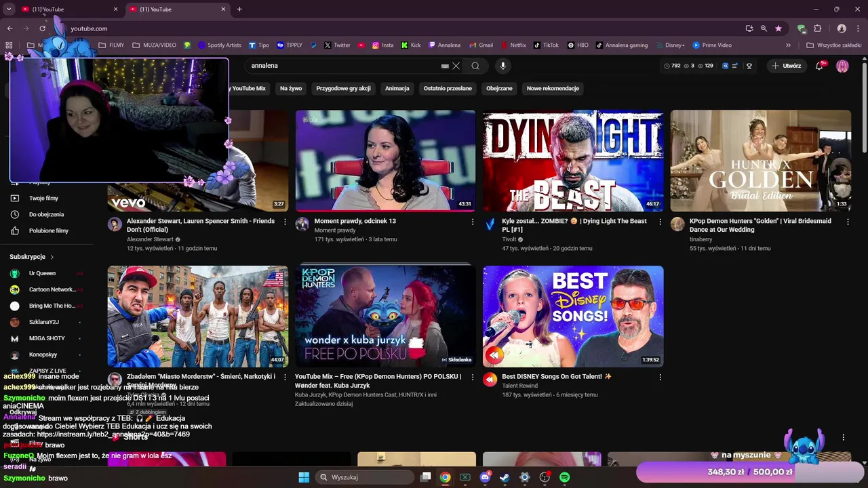The width and height of the screenshot is (868, 488).
Task: Open Spotify from the taskbar
Action: [564, 477]
